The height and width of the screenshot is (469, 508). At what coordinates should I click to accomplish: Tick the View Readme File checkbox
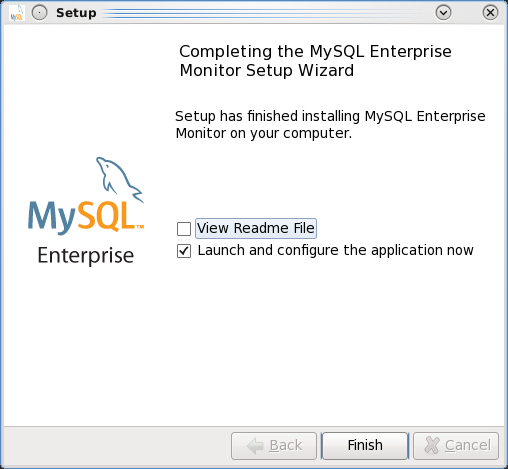click(x=184, y=229)
